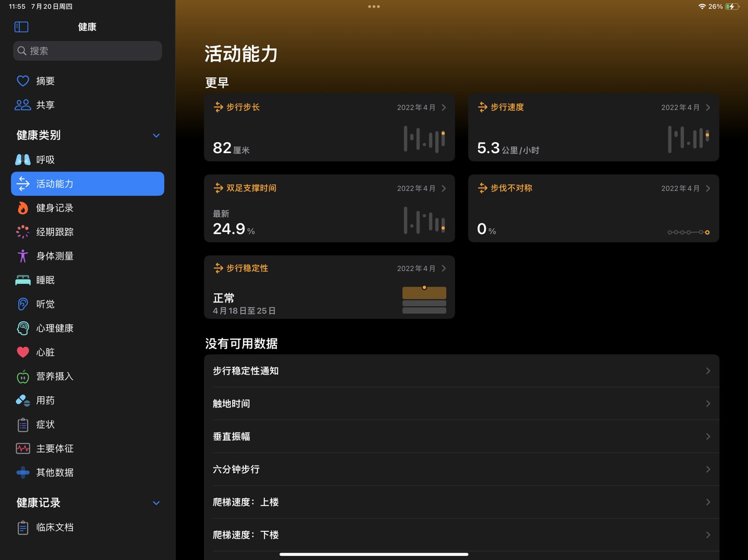Select the 症状 clipboard icon
The width and height of the screenshot is (748, 560).
coord(23,425)
